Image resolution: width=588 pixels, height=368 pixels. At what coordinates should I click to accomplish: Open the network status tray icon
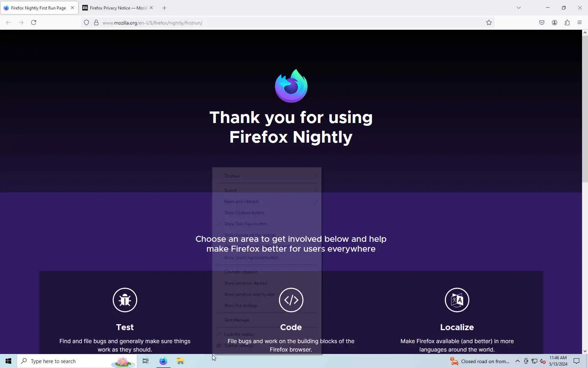534,361
